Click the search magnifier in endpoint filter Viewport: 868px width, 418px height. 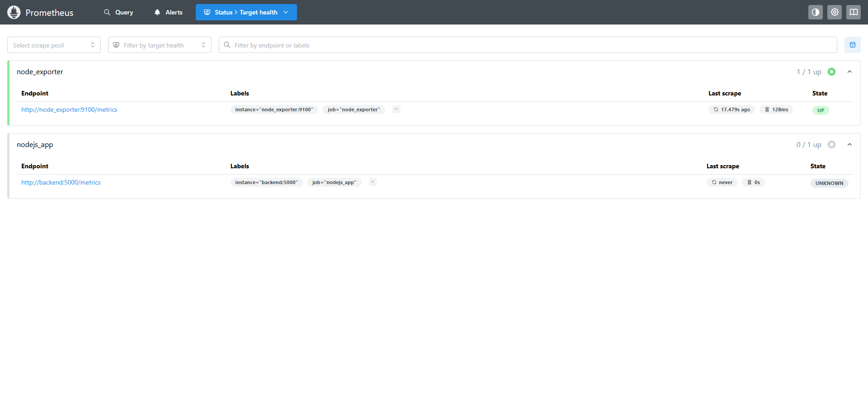click(227, 45)
